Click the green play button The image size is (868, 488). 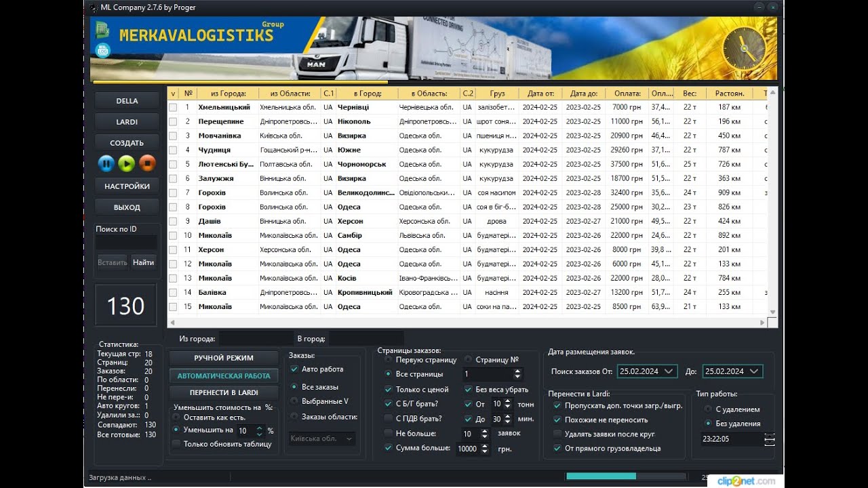(127, 163)
